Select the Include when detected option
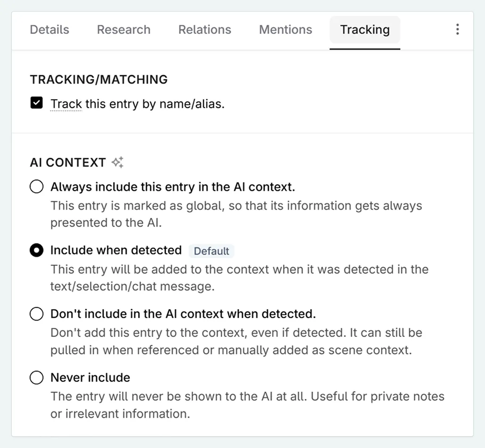This screenshot has height=448, width=485. 36,250
